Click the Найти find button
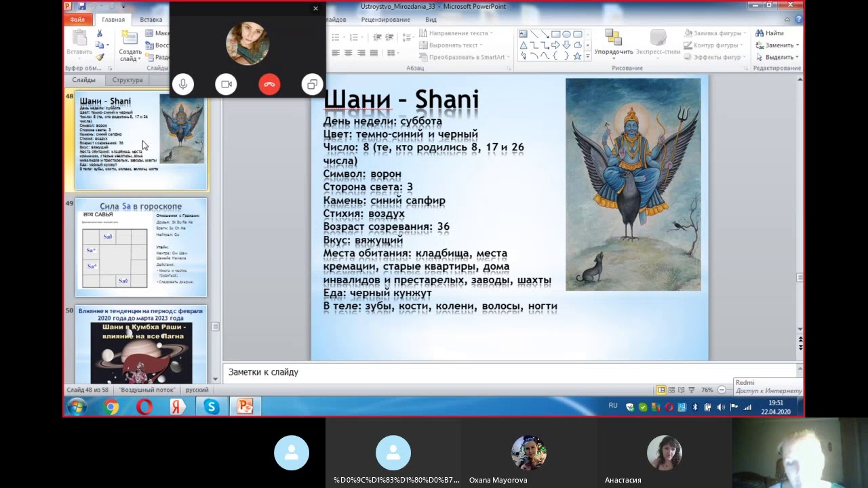 (770, 33)
